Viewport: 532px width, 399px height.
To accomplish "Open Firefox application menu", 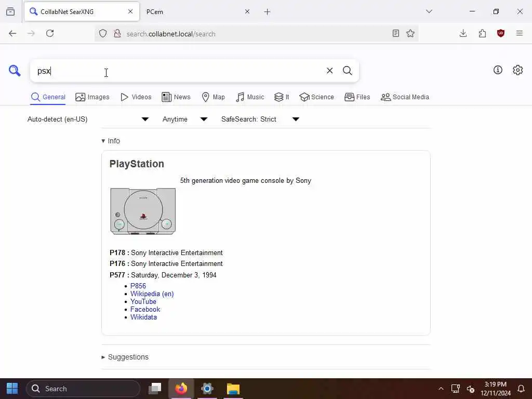I will coord(520,33).
